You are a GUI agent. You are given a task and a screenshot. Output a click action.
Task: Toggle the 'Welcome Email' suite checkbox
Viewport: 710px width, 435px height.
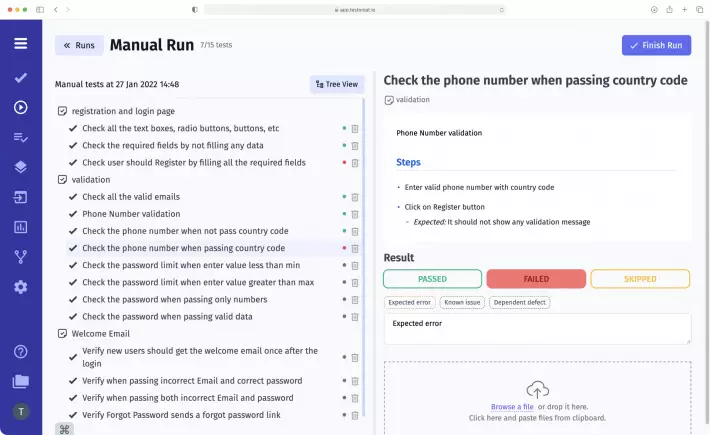click(x=62, y=334)
